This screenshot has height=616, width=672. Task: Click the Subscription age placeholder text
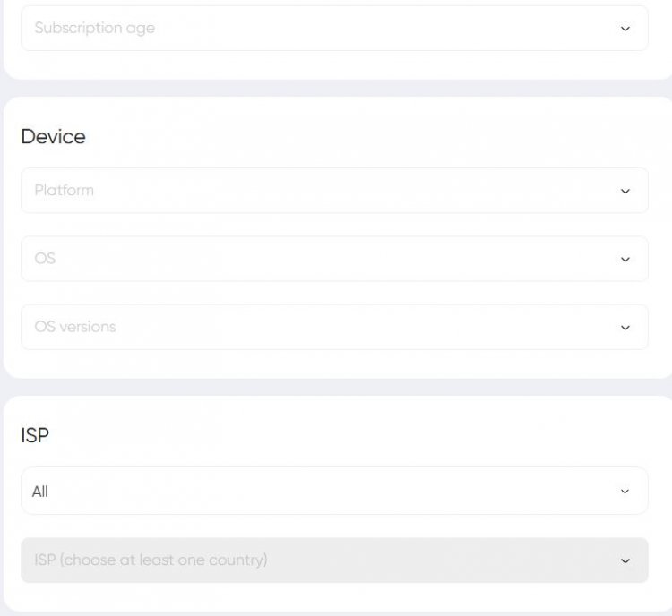tap(94, 29)
